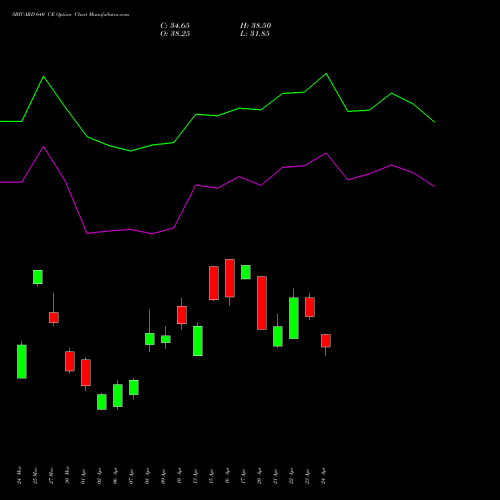This screenshot has width=500, height=500.
Task: Click the 02 Apr date label
Action: point(99,476)
